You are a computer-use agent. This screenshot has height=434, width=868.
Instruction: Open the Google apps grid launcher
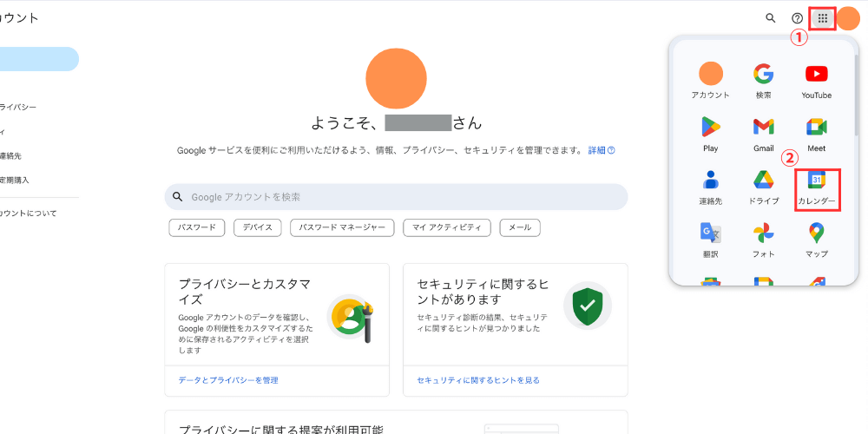point(822,18)
